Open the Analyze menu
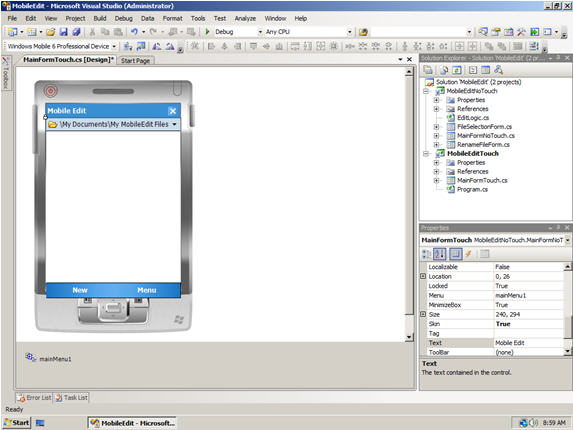This screenshot has height=430, width=573. pos(245,18)
